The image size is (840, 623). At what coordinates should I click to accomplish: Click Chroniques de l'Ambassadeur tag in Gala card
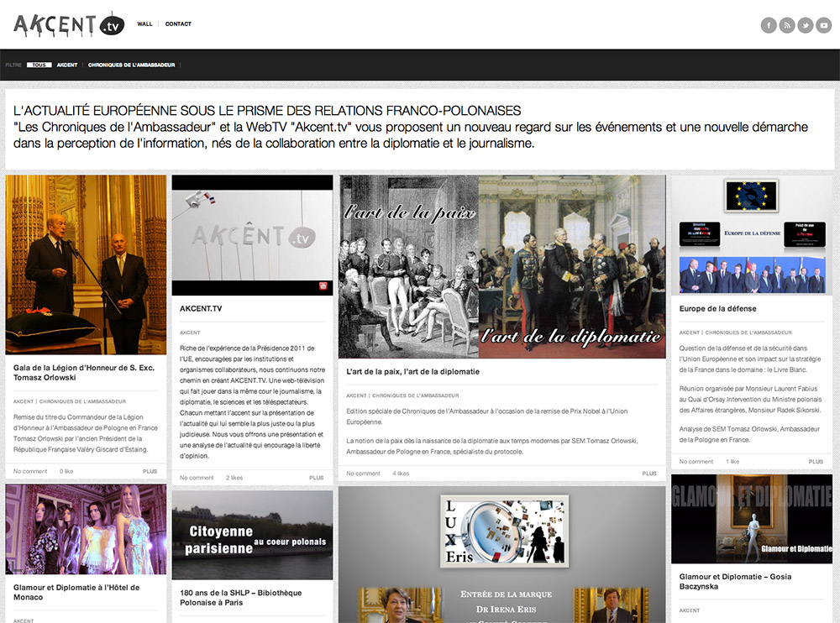pos(82,401)
